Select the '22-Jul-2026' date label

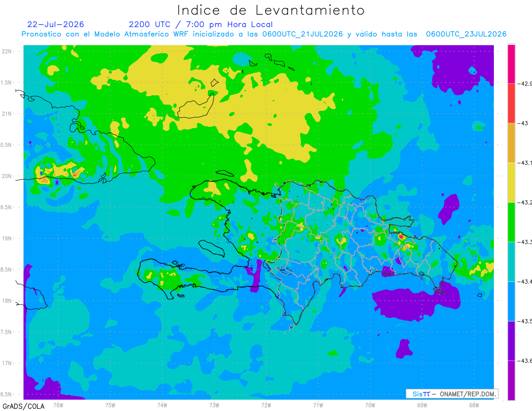(55, 24)
